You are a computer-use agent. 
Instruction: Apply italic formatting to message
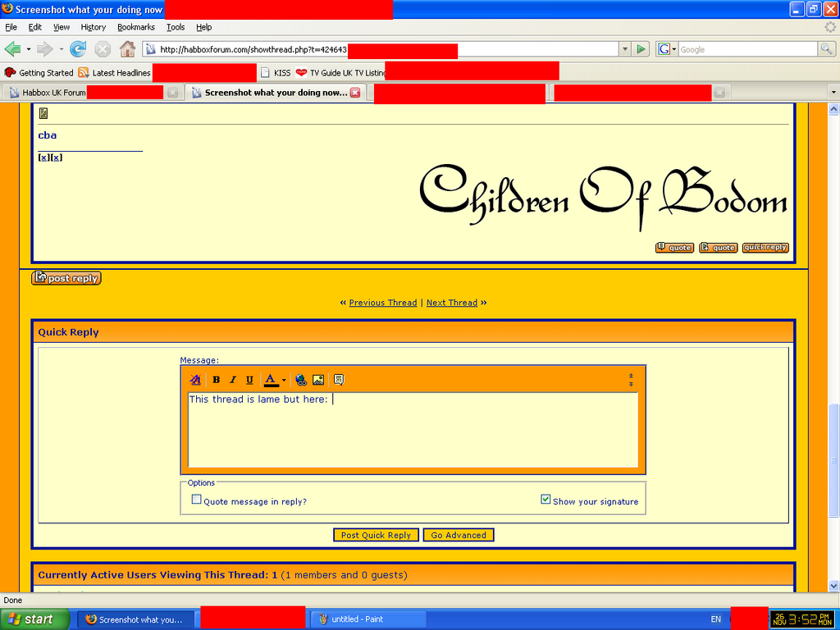pyautogui.click(x=232, y=380)
